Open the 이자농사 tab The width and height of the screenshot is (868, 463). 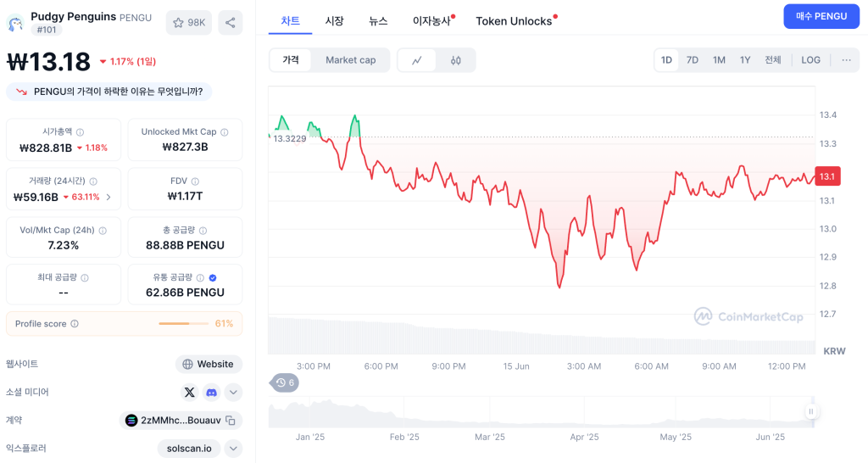click(x=432, y=21)
